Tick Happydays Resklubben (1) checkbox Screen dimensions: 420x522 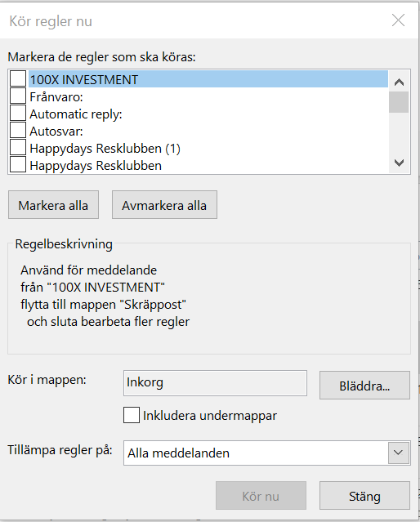point(18,148)
